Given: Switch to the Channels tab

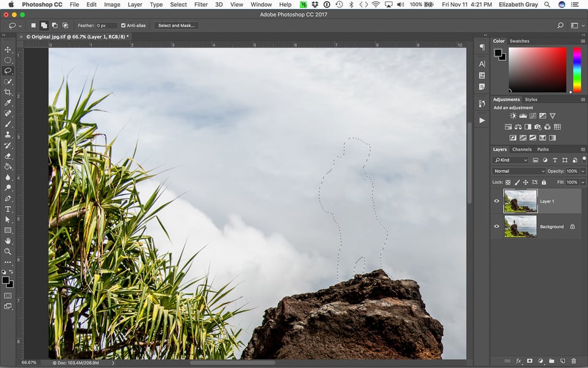Looking at the screenshot, I should pyautogui.click(x=522, y=150).
